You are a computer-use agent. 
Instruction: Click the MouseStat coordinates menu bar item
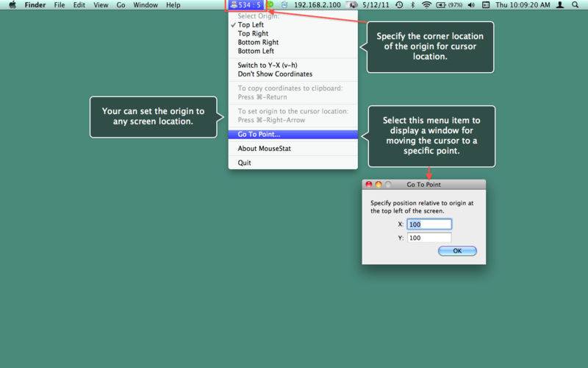pyautogui.click(x=246, y=5)
